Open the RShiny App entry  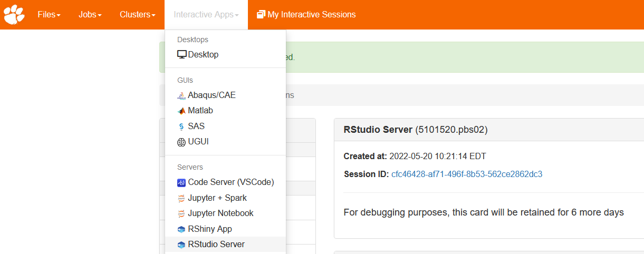tap(226, 229)
